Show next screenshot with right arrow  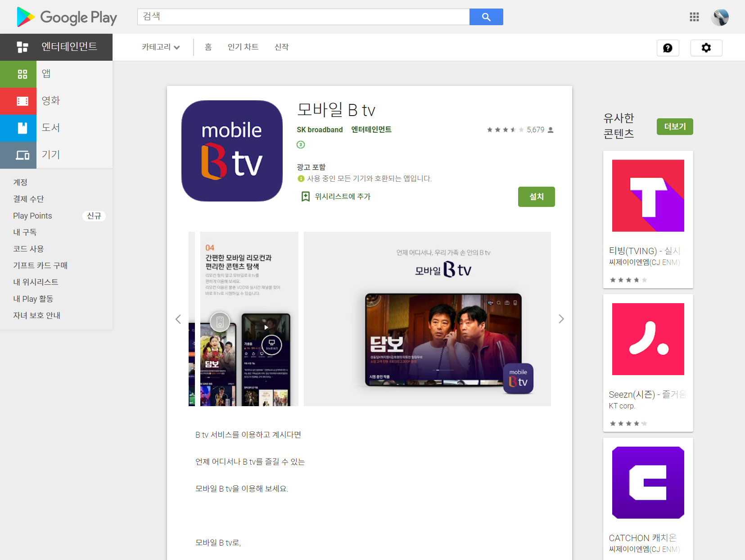pos(561,319)
